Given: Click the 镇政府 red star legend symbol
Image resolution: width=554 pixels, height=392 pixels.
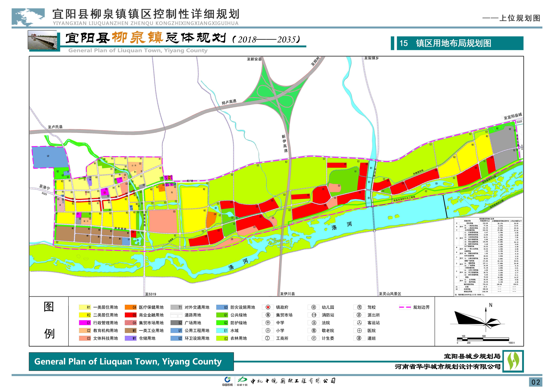Looking at the screenshot, I should tap(268, 307).
